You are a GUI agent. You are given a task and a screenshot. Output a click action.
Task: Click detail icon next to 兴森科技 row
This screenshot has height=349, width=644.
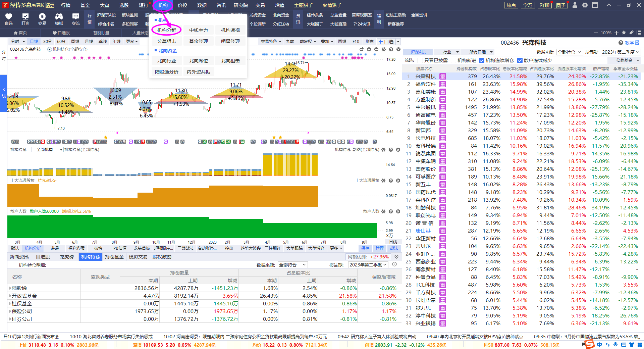[x=443, y=77]
